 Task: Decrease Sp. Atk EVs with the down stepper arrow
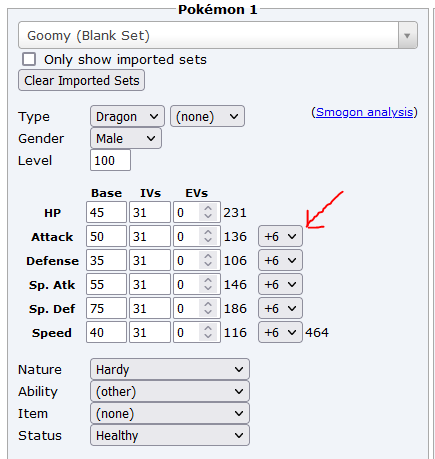point(208,289)
